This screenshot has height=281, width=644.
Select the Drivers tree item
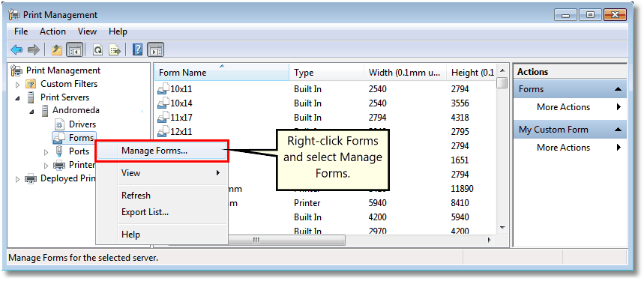click(82, 124)
